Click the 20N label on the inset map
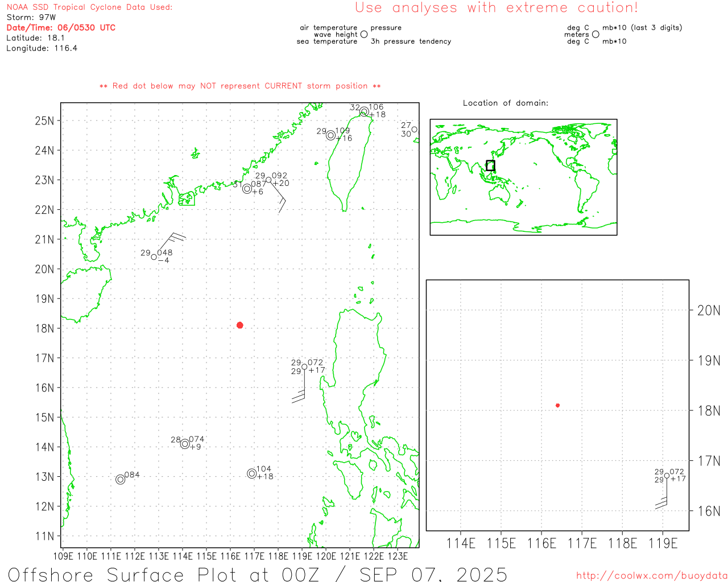Screen dimensions: 728x582 coord(709,310)
